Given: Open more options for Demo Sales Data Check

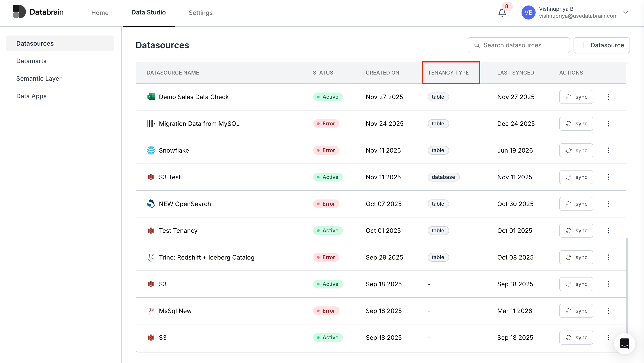Looking at the screenshot, I should tap(608, 97).
